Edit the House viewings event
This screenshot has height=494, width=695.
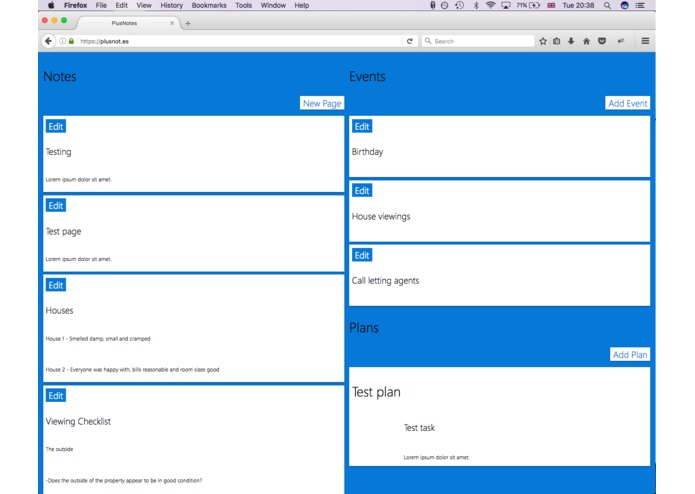362,191
